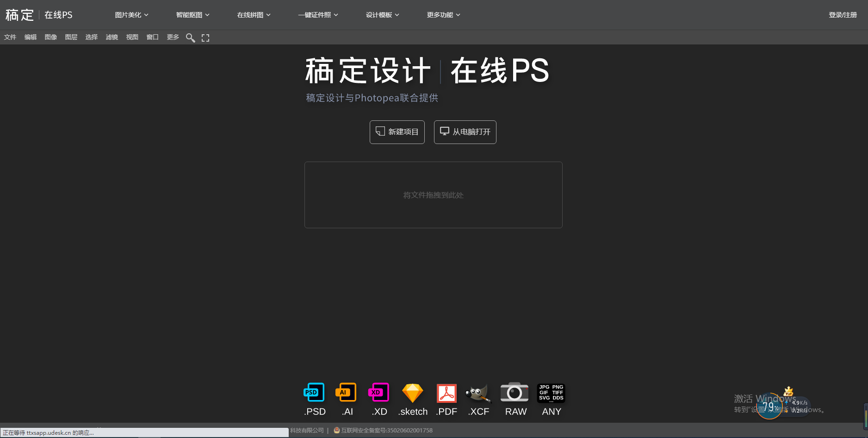Expand the 设计模板 dropdown
Screen dimensions: 868x438
point(383,15)
